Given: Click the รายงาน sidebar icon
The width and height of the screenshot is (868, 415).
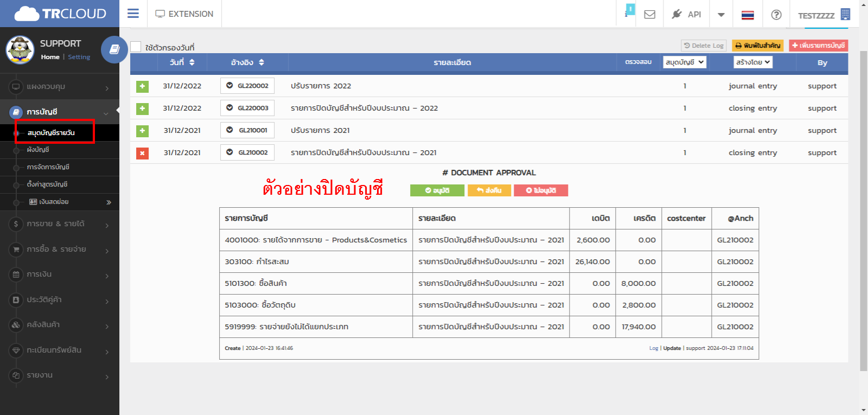Looking at the screenshot, I should [16, 375].
